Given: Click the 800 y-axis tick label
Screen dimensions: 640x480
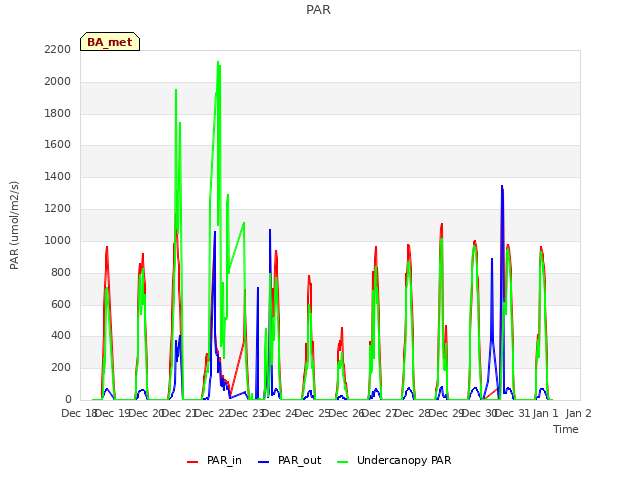Looking at the screenshot, I should (x=61, y=272).
